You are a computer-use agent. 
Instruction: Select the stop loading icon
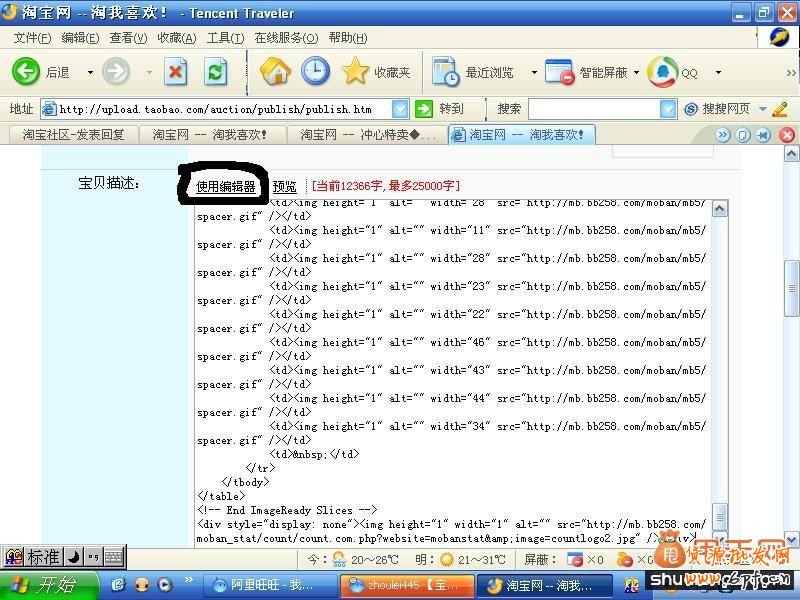click(x=176, y=72)
